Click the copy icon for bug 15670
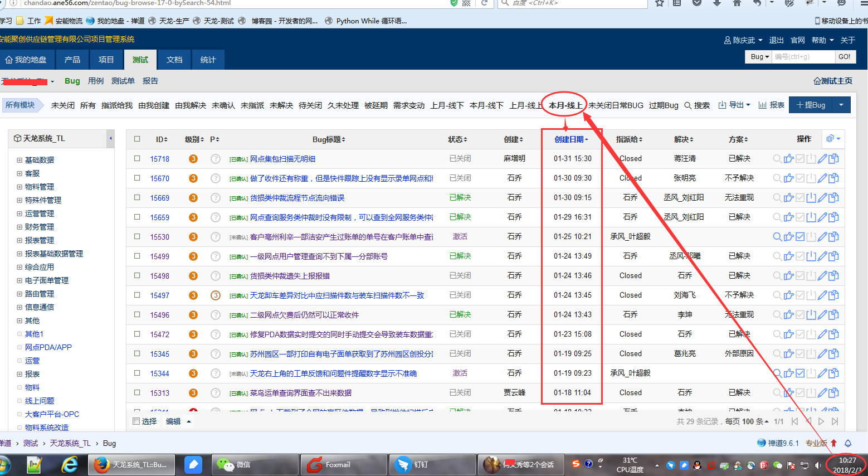Screen dimensions: 868x476 click(x=833, y=178)
